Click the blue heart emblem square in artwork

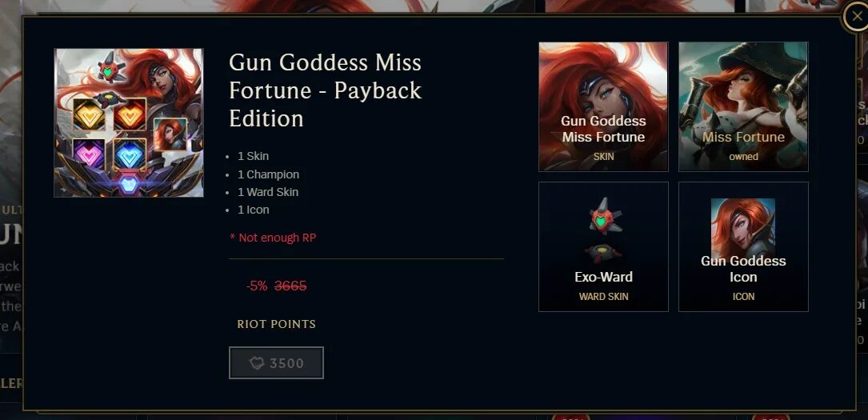tap(130, 154)
